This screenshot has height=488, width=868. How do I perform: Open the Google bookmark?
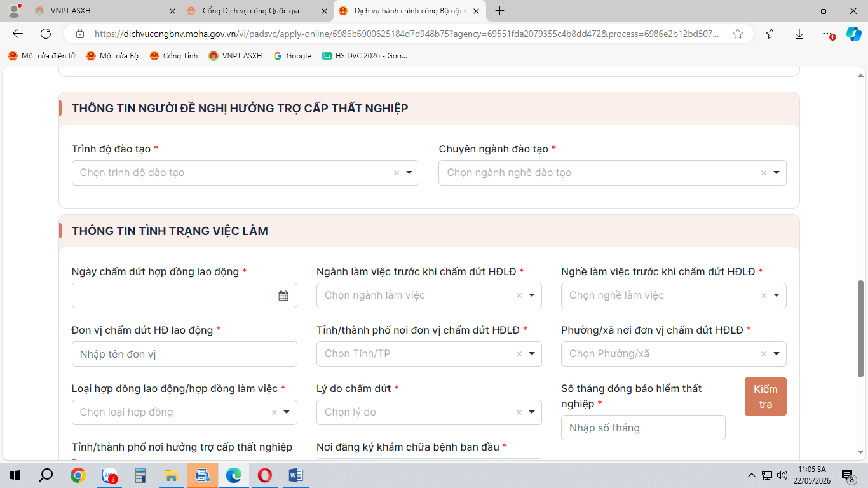coord(292,56)
